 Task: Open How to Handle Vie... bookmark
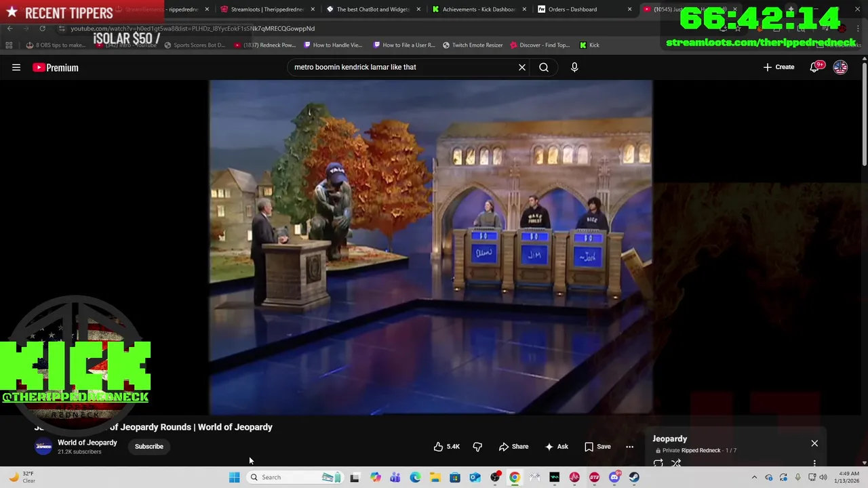(x=334, y=45)
